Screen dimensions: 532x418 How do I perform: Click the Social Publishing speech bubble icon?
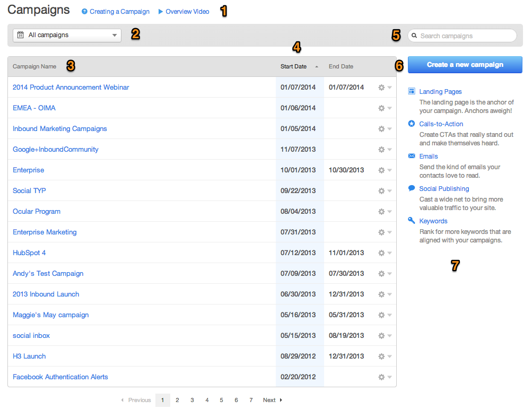(412, 188)
